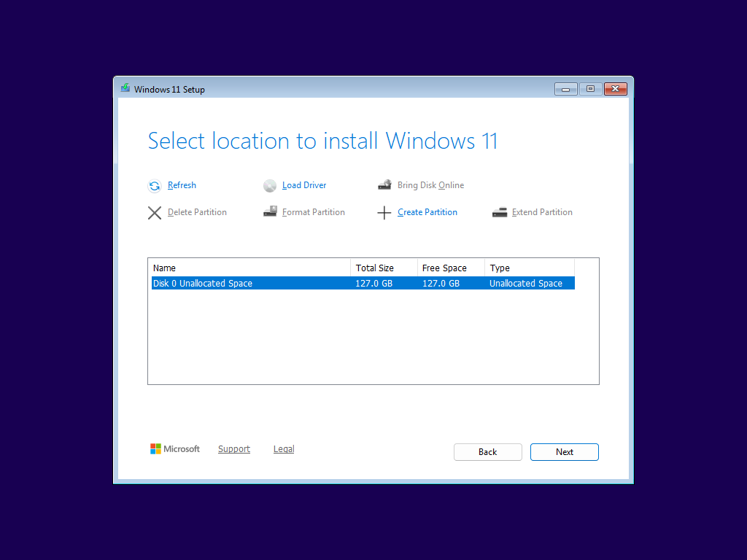
Task: Click the Unallocated Space Type cell
Action: point(526,284)
